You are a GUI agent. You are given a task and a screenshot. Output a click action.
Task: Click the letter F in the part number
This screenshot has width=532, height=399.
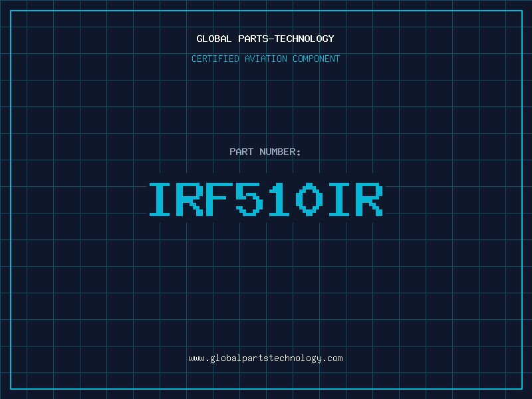tap(220, 199)
